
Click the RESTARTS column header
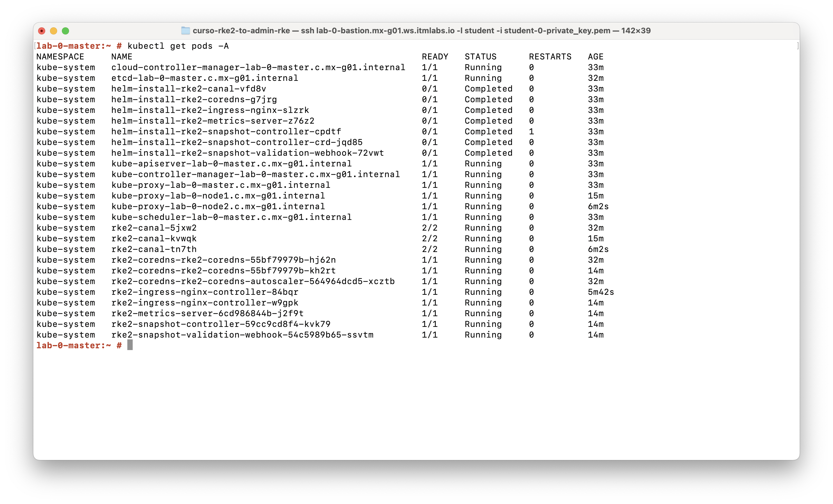pos(550,57)
